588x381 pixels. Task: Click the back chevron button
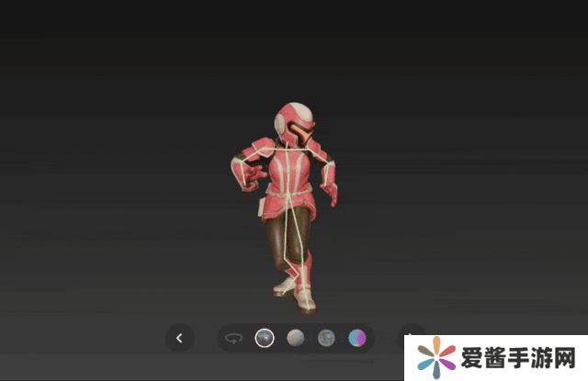click(179, 339)
